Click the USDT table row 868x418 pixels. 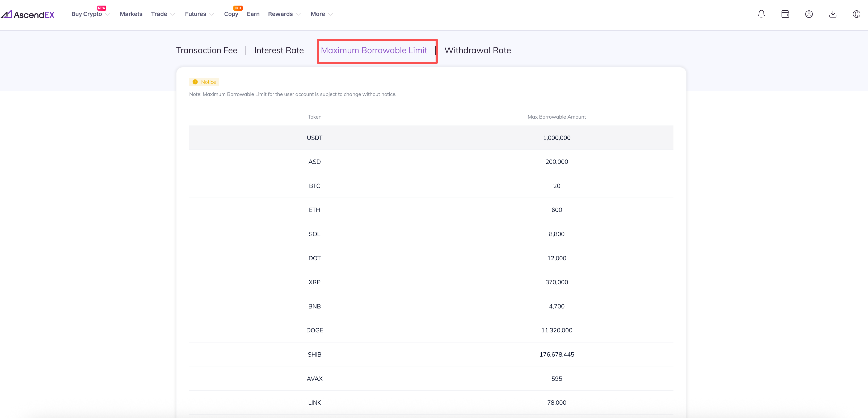click(431, 137)
